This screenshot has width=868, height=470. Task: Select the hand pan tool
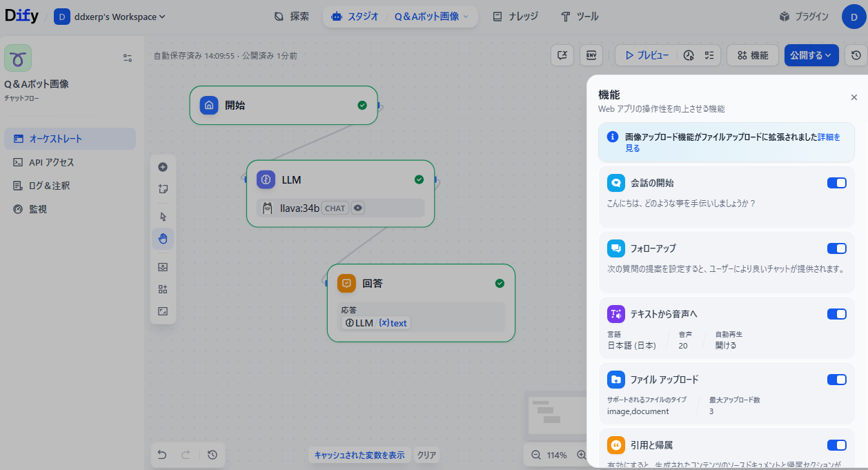pyautogui.click(x=163, y=239)
